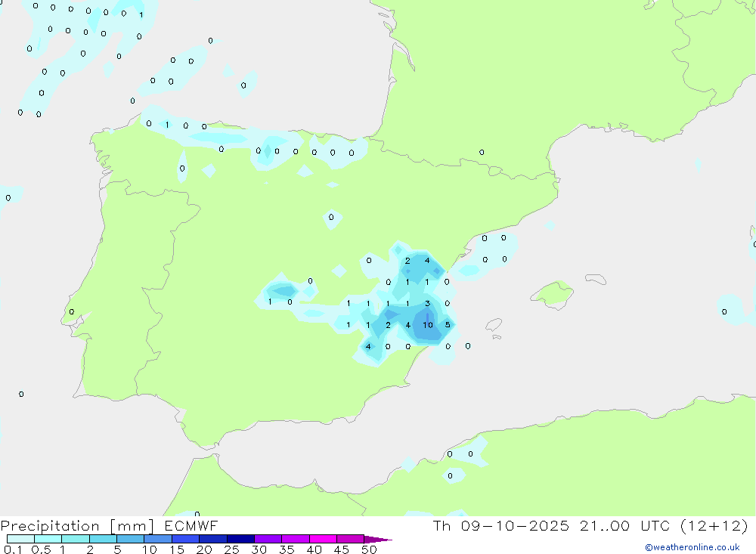This screenshot has height=554, width=756.
Task: Click the 'Precipitation [mm]' title text
Action: click(77, 525)
